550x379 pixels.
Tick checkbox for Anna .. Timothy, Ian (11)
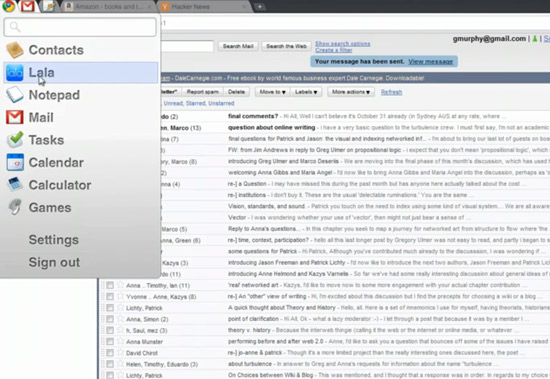tap(110, 285)
